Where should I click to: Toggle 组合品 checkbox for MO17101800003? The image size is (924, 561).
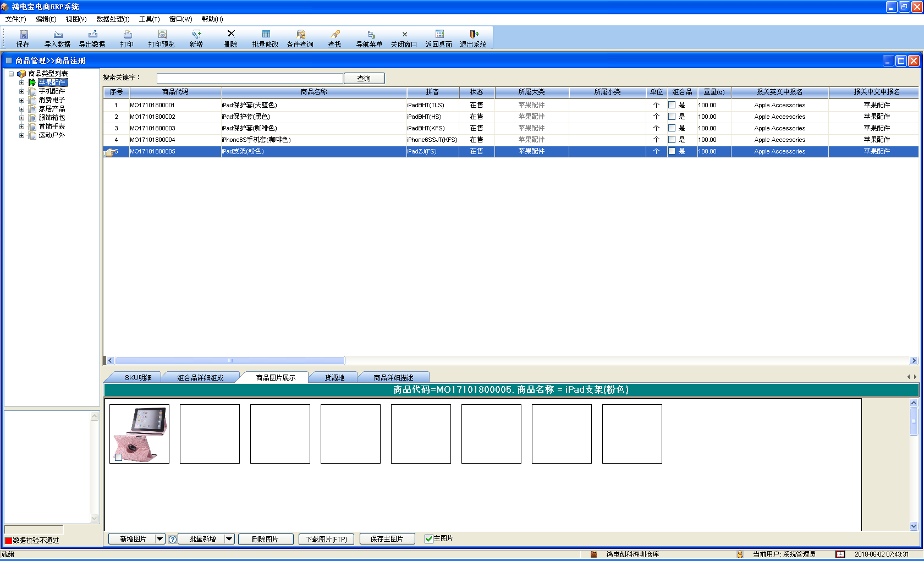pos(672,128)
